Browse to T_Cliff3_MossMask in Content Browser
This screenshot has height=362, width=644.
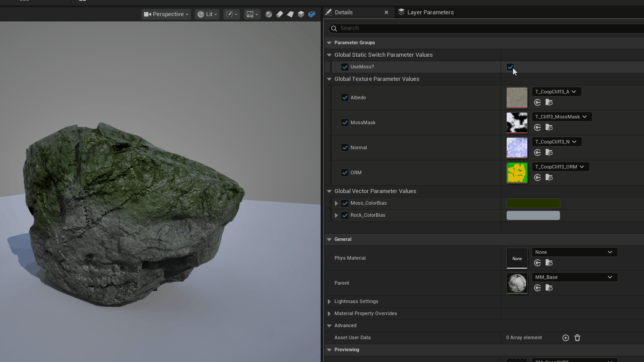click(x=549, y=127)
